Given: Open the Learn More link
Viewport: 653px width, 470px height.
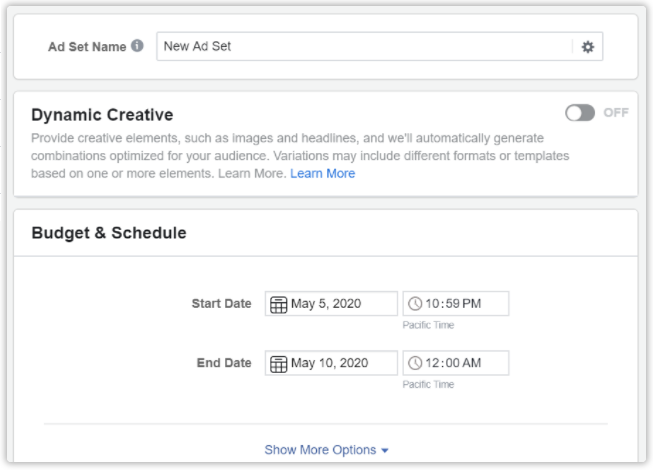Looking at the screenshot, I should [x=323, y=174].
